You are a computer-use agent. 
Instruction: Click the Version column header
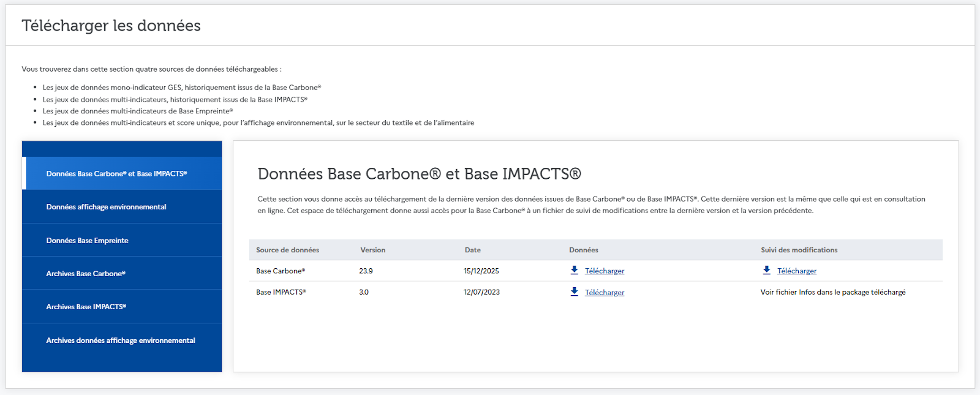373,250
